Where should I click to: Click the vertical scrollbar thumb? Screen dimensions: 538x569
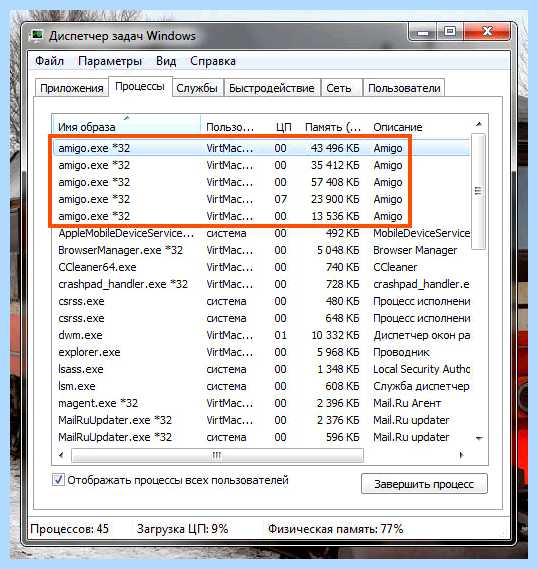pos(479,191)
